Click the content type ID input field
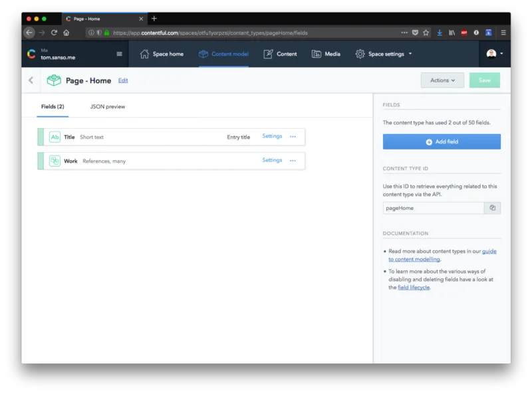Viewport: 532px width, 394px height. click(x=434, y=208)
